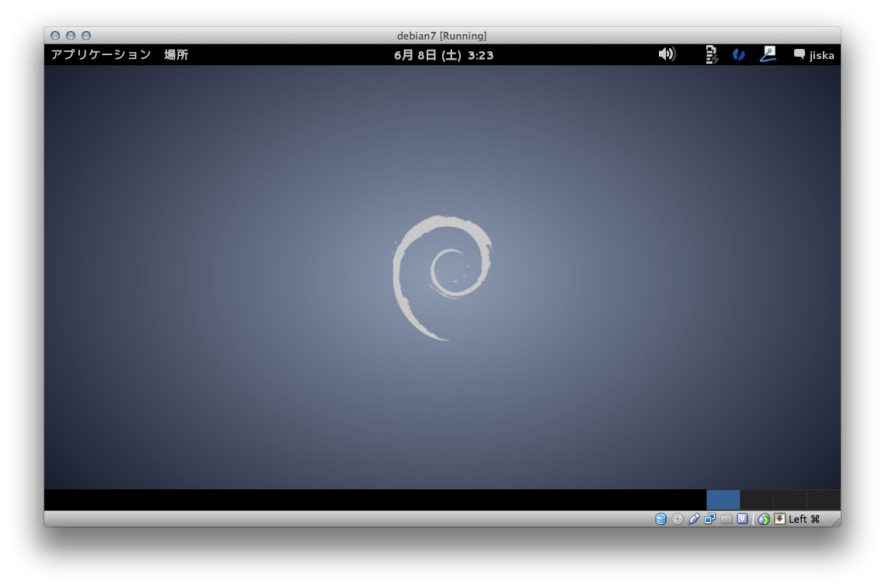The width and height of the screenshot is (885, 588).
Task: Click the optical disc drive icon
Action: click(678, 519)
